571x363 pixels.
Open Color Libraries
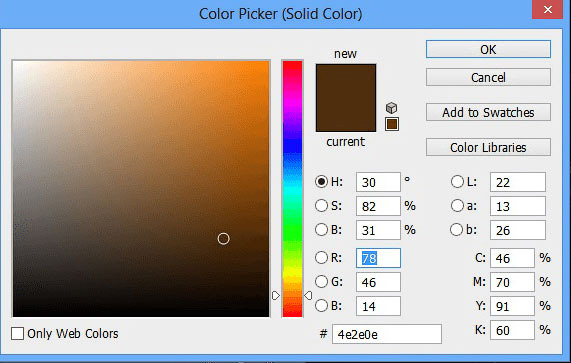488,147
